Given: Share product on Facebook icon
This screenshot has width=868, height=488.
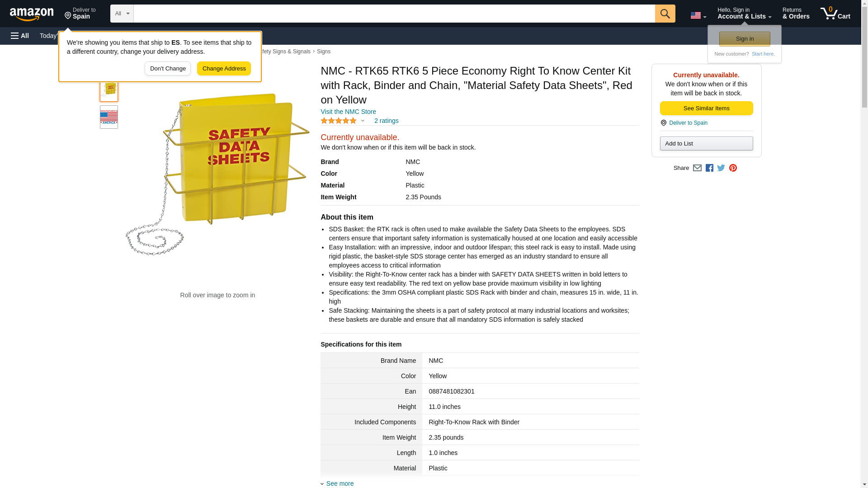Looking at the screenshot, I should pos(709,168).
